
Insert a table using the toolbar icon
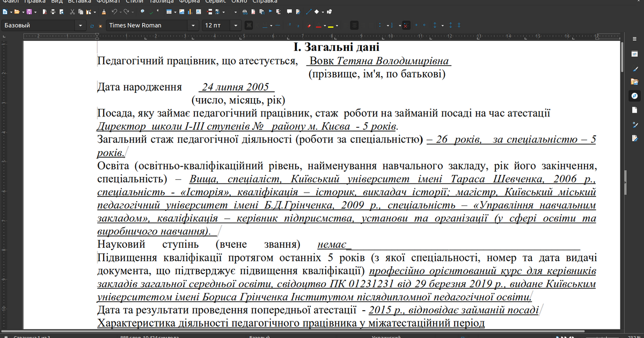168,11
